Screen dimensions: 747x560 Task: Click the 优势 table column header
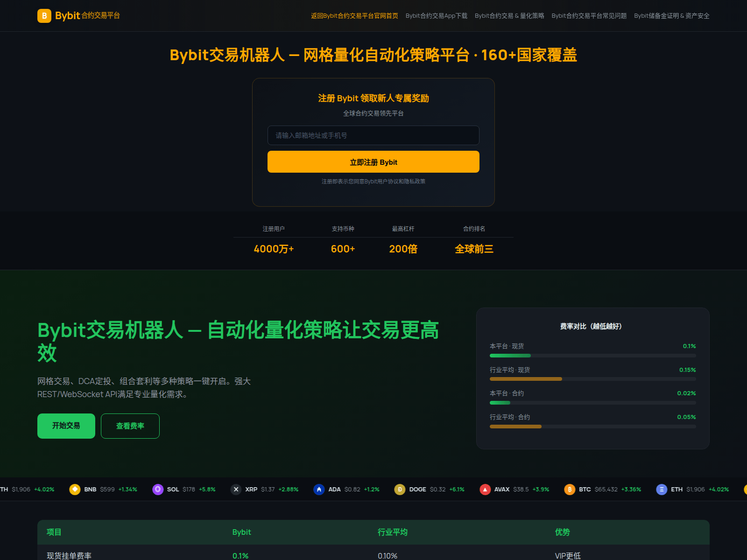coord(563,532)
